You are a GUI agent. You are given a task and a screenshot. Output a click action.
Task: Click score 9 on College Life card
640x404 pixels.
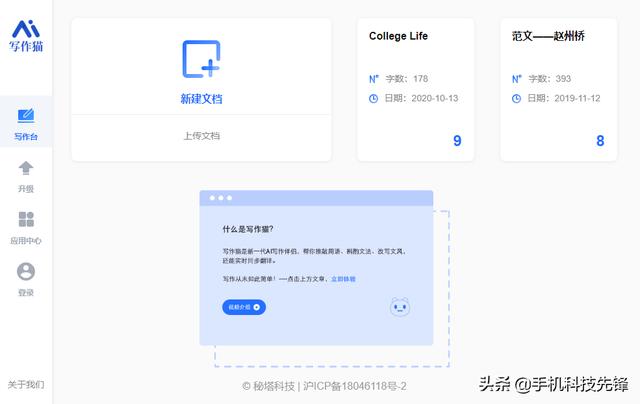[457, 141]
